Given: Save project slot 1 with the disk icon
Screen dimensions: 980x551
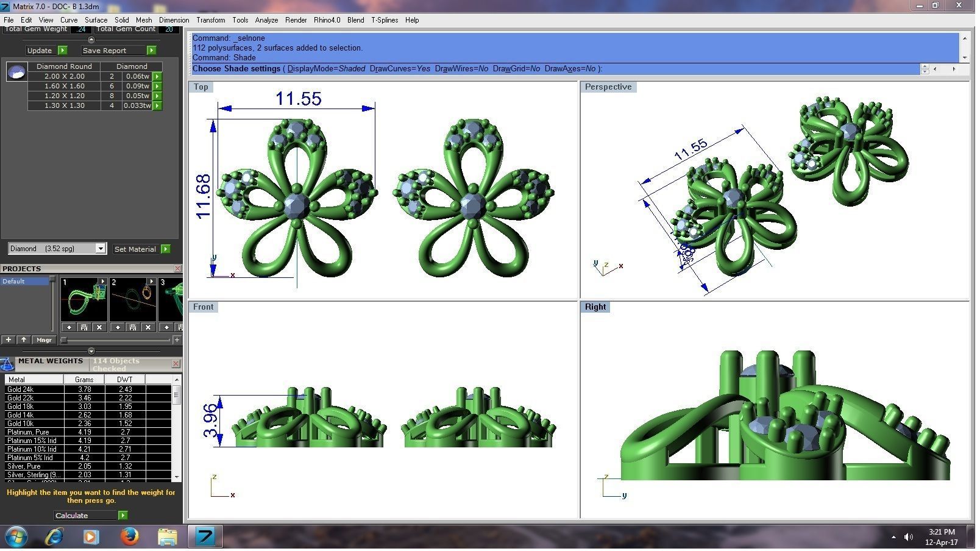Looking at the screenshot, I should point(84,329).
